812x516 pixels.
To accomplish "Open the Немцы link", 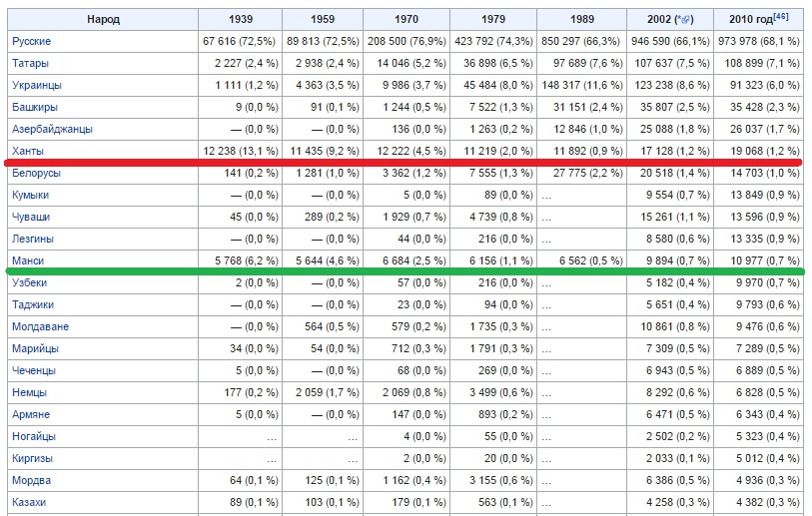I will pyautogui.click(x=29, y=392).
